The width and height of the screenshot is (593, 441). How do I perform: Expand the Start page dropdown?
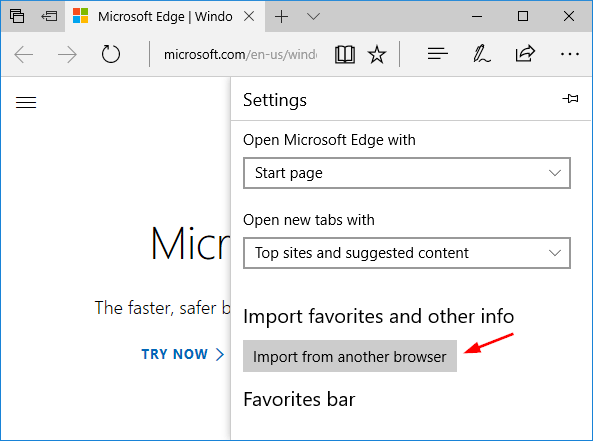[407, 173]
